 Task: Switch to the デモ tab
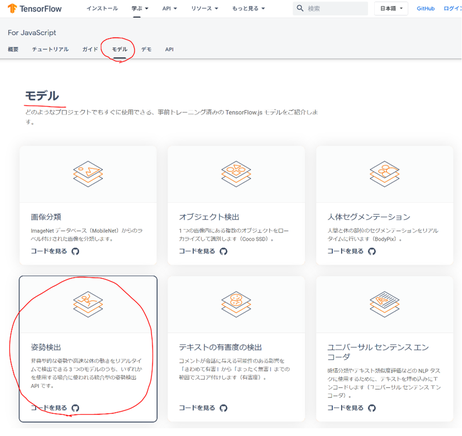click(146, 49)
